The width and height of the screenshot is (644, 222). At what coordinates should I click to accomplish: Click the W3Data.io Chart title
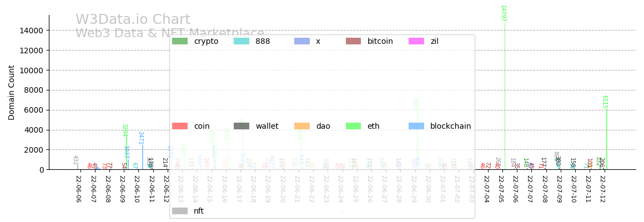(133, 20)
